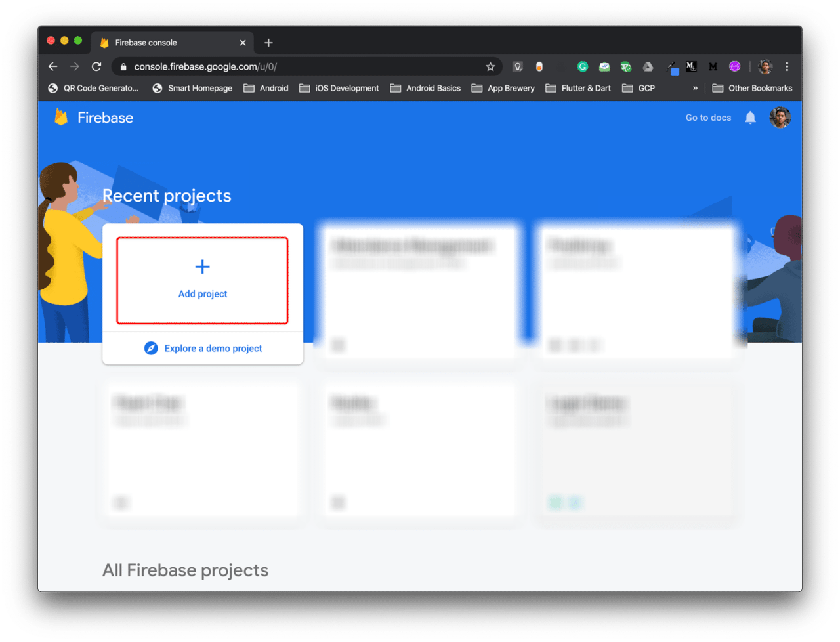Go back with the browser back arrow
The width and height of the screenshot is (840, 642).
coord(53,66)
